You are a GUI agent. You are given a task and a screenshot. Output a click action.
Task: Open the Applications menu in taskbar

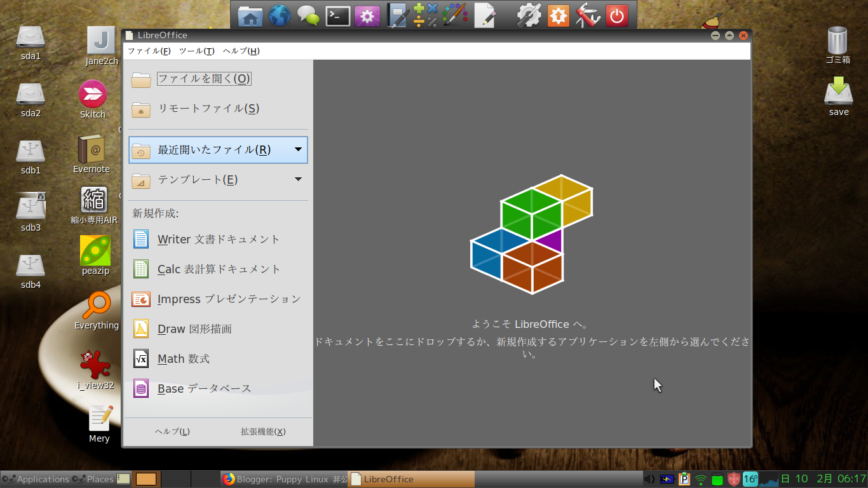click(36, 479)
